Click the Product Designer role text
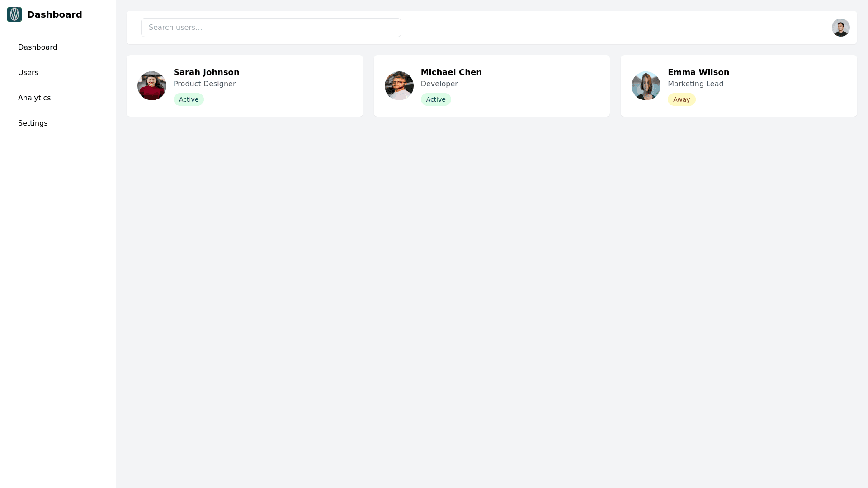This screenshot has height=488, width=868. click(204, 84)
